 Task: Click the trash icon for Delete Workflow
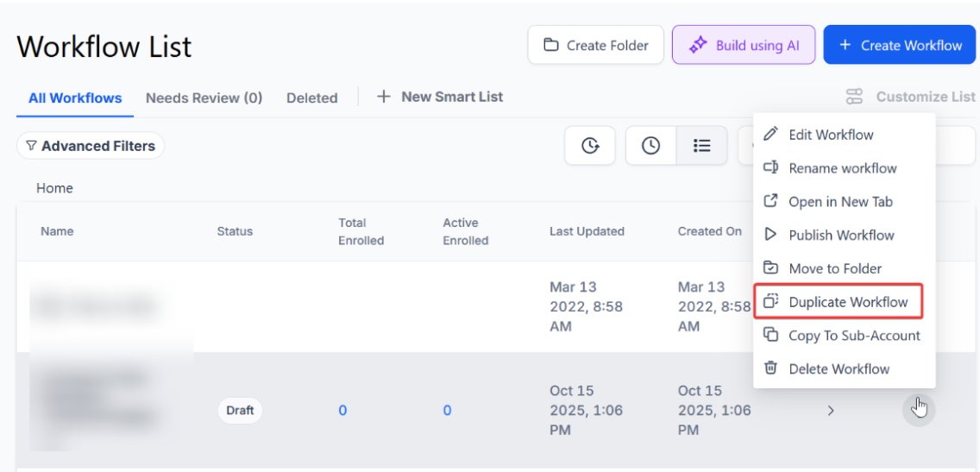coord(771,368)
